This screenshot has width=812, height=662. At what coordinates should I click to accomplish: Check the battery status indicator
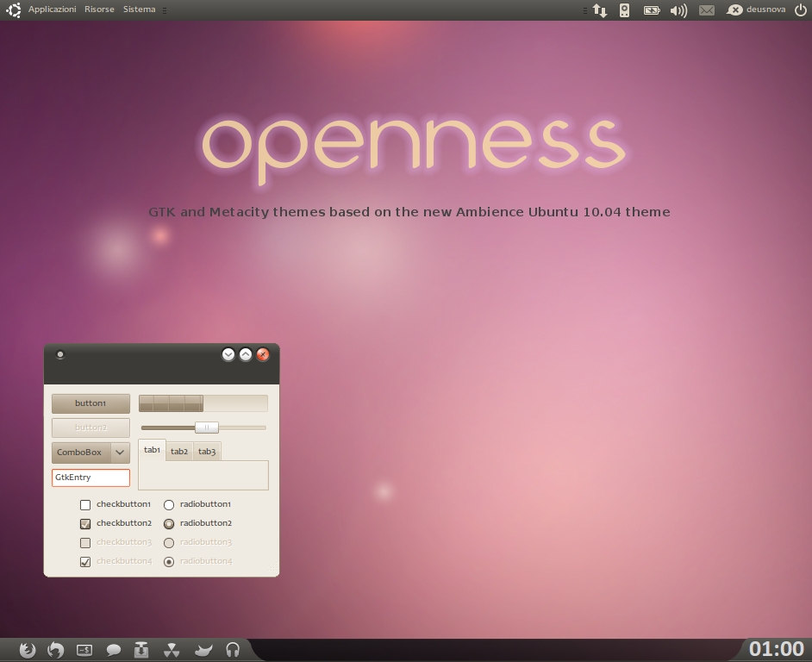652,10
